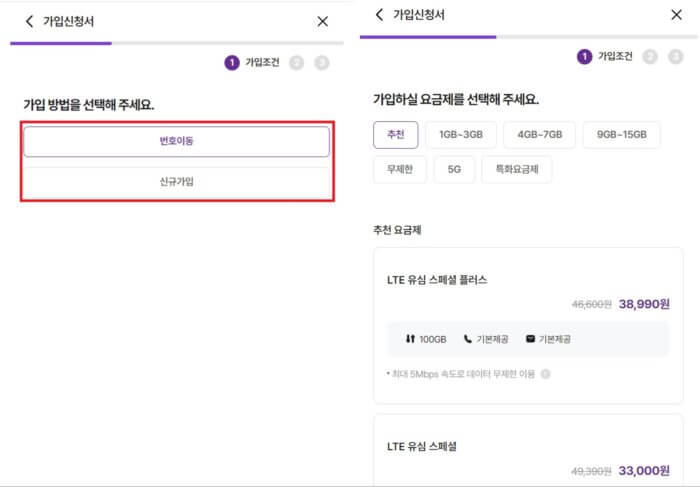Viewport: 700px width, 487px height.
Task: Click the 33,000원 price text
Action: tap(644, 470)
